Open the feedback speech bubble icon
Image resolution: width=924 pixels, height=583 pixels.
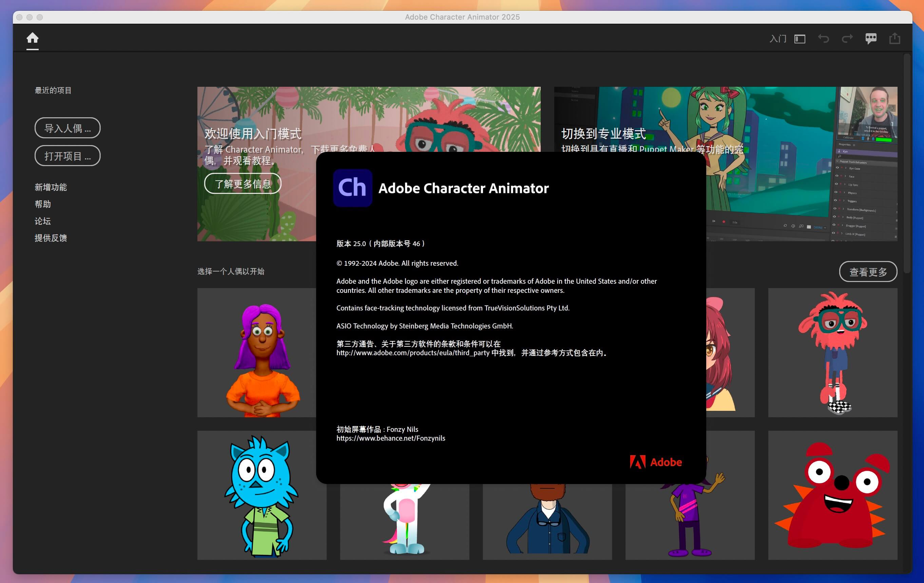871,38
